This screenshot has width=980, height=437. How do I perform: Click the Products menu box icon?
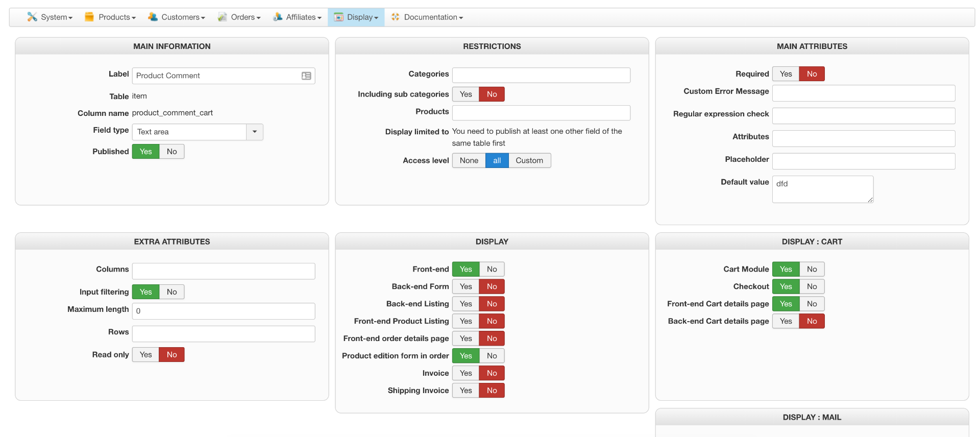coord(89,17)
